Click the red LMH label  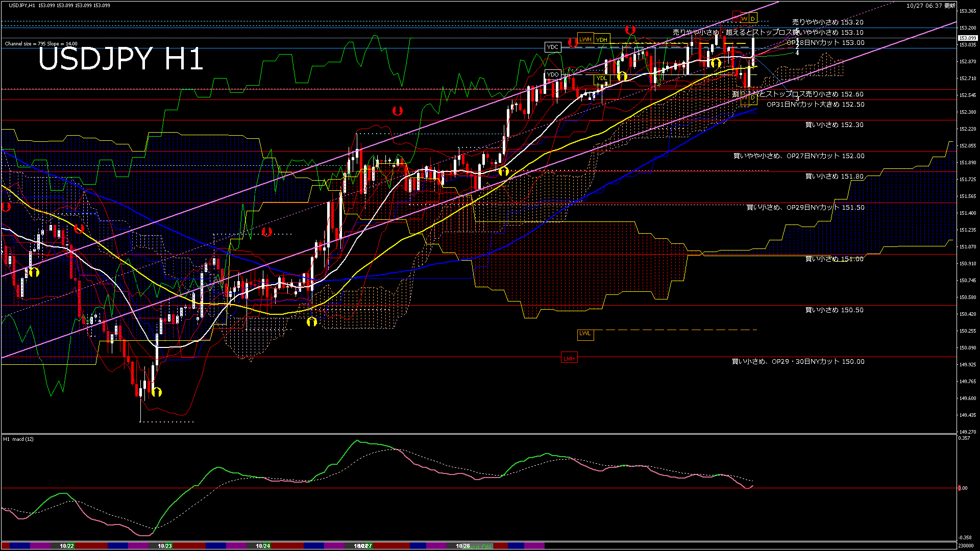[x=569, y=359]
